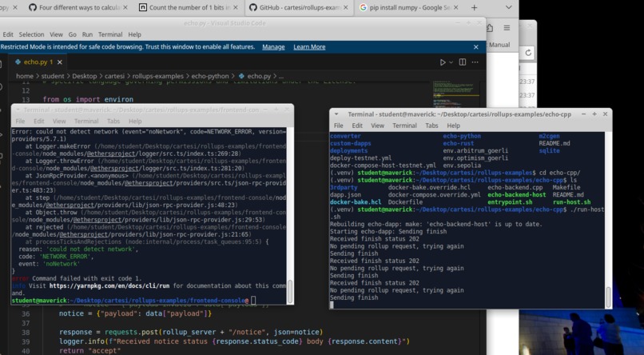Image resolution: width=644 pixels, height=355 pixels.
Task: Open File menu in echo-cpp terminal
Action: tap(339, 126)
